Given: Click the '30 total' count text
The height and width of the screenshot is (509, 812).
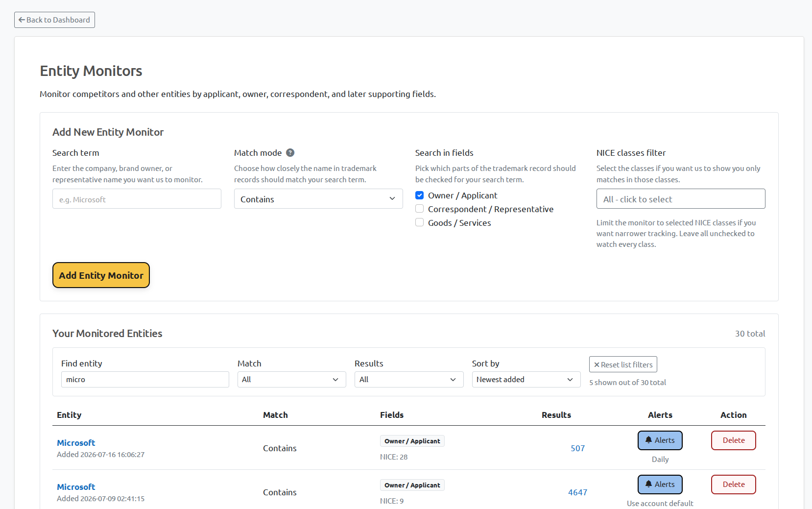Looking at the screenshot, I should pyautogui.click(x=750, y=334).
